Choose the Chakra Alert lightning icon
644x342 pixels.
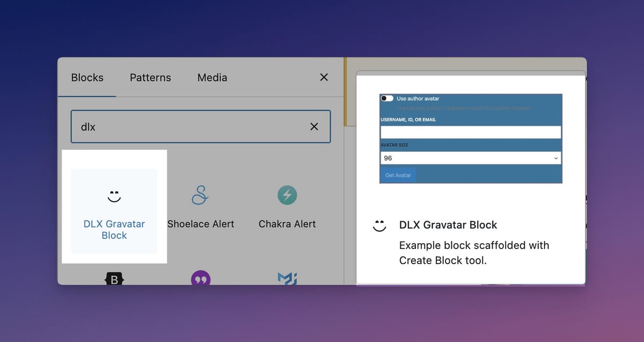[287, 195]
